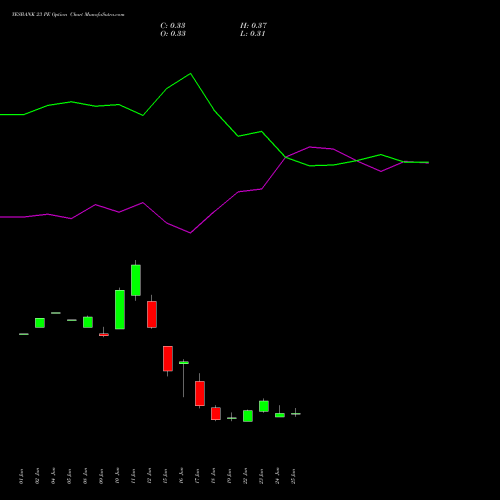The width and height of the screenshot is (500, 500).
Task: Click the lowest trough of the purple indicator line
Action: click(x=190, y=233)
